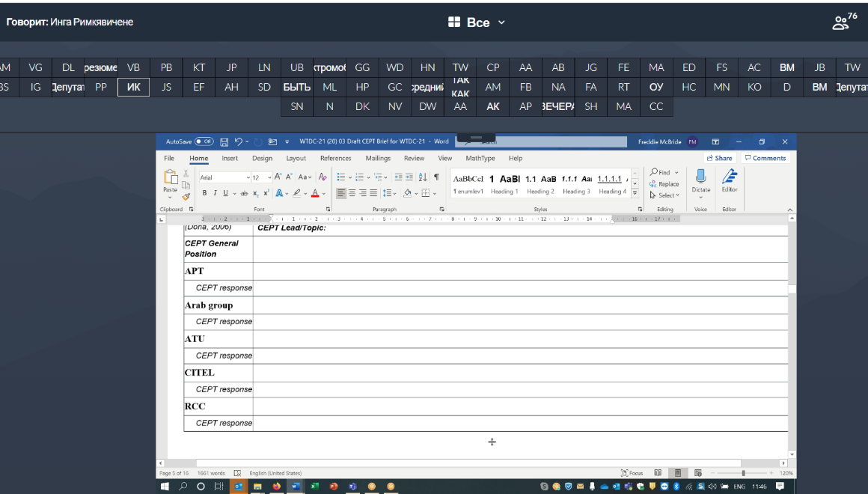868x494 pixels.
Task: Open the Arial font name combo box
Action: pos(224,177)
